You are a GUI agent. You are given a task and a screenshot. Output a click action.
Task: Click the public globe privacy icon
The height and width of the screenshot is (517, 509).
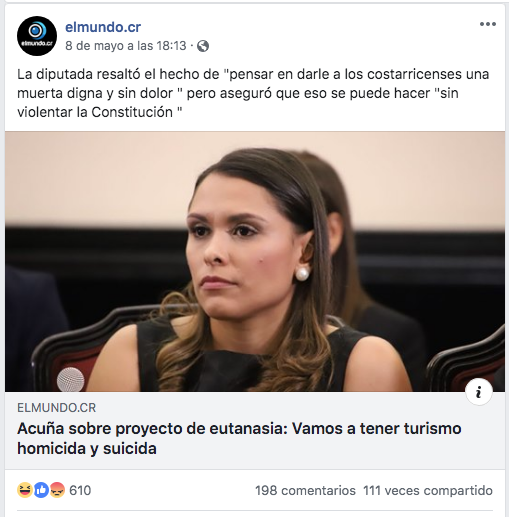(x=203, y=46)
